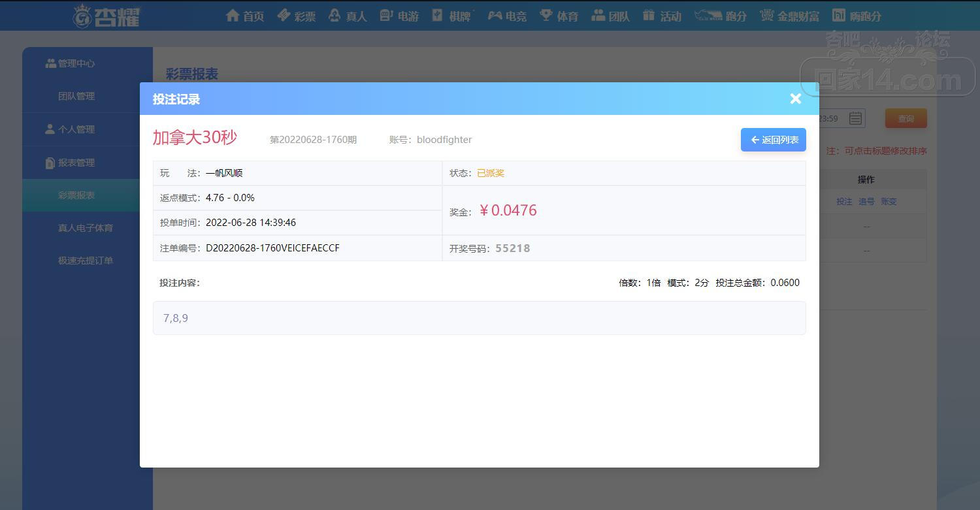Click the group icon beside 管理中心

point(50,63)
